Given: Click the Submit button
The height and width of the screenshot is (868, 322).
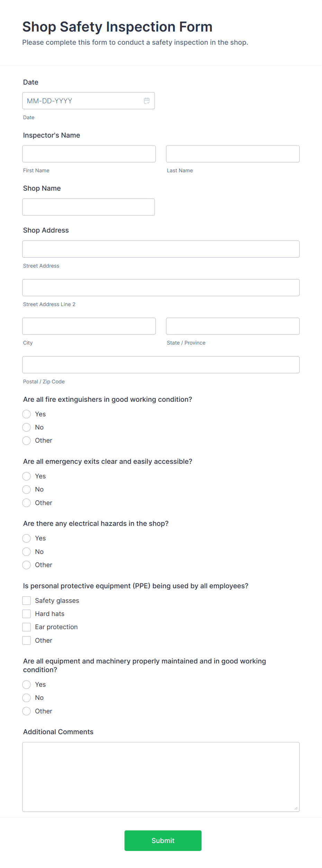Looking at the screenshot, I should point(163,841).
